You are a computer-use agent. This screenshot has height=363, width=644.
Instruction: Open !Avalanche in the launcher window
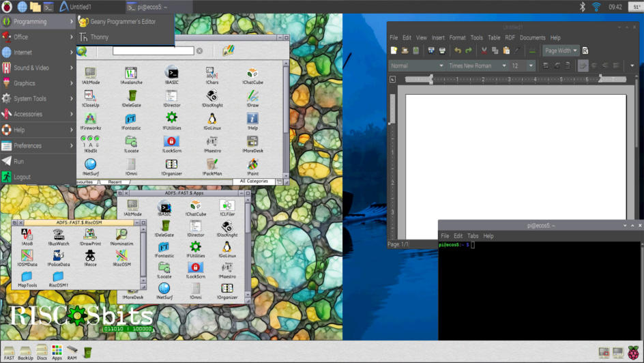[131, 76]
